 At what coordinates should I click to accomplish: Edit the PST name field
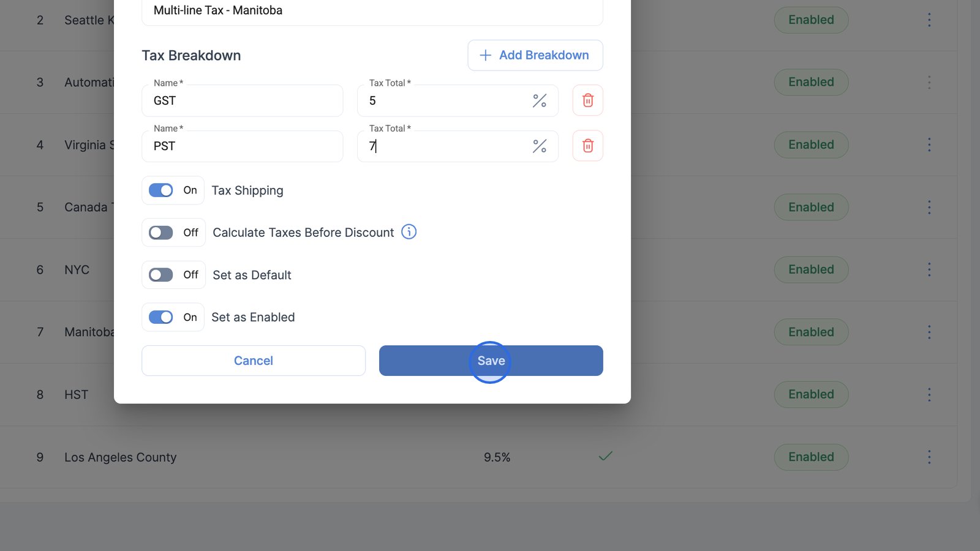(242, 146)
